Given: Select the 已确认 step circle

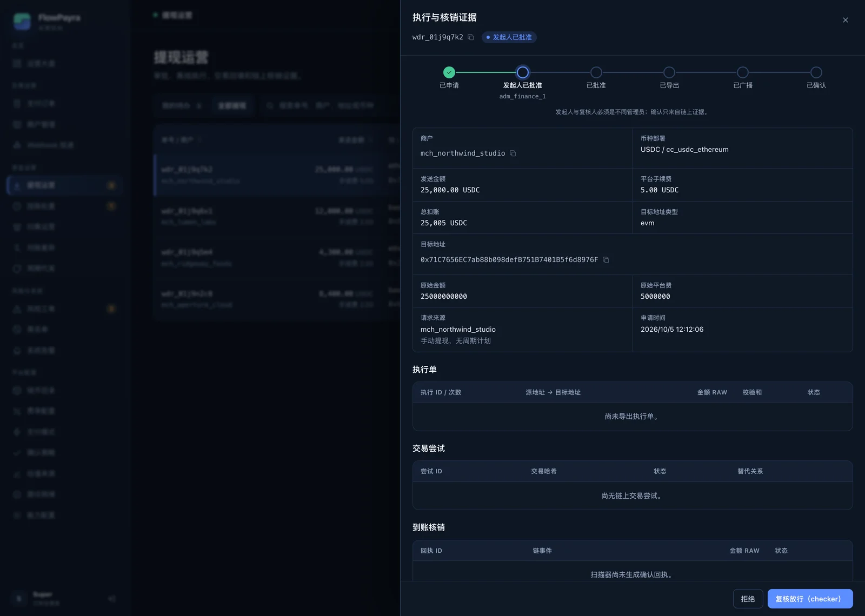Looking at the screenshot, I should (x=816, y=72).
